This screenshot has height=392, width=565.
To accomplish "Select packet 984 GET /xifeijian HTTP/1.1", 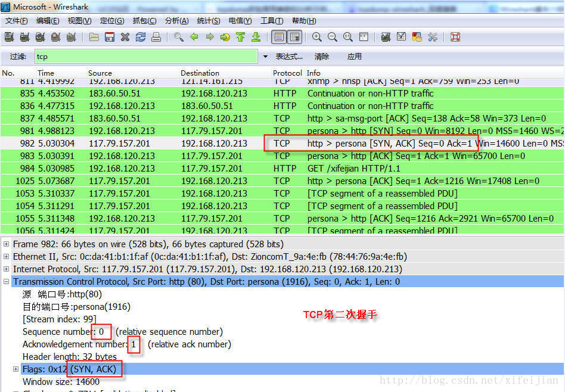I will click(282, 168).
